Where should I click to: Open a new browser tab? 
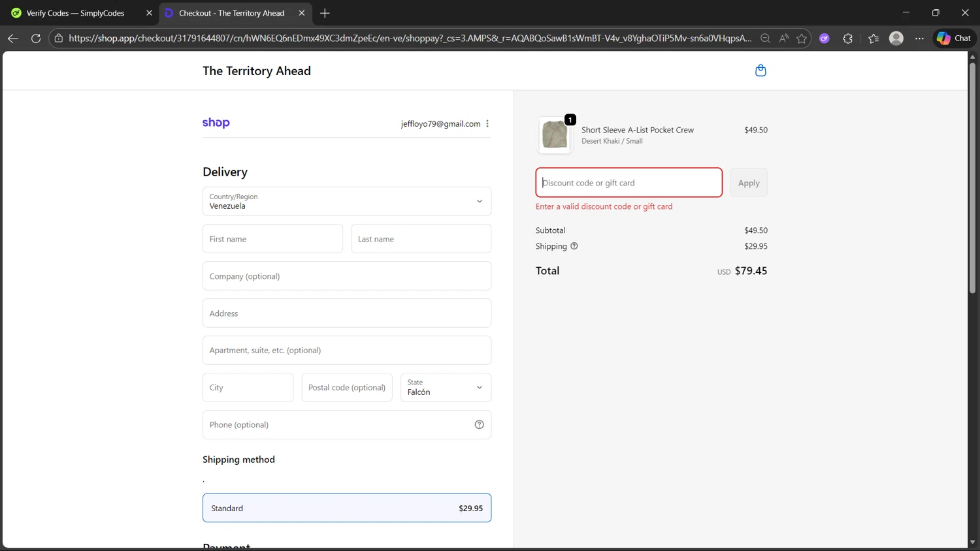325,13
